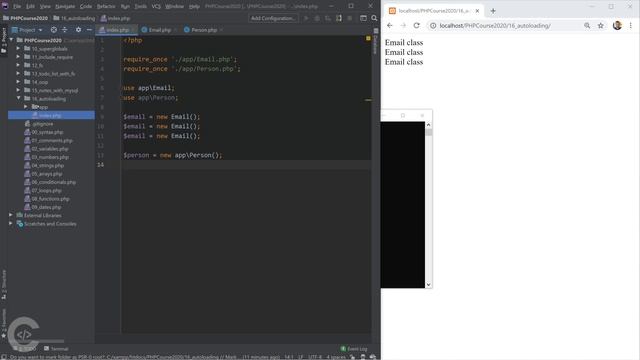Viewport: 640px width, 360px height.
Task: Click the Expand/Collapse All icon in Project panel
Action: tap(64, 30)
